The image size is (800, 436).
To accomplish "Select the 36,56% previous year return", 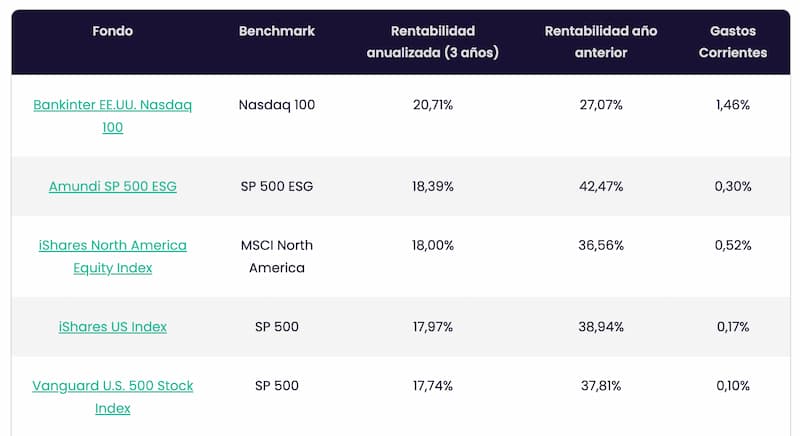I will point(600,245).
